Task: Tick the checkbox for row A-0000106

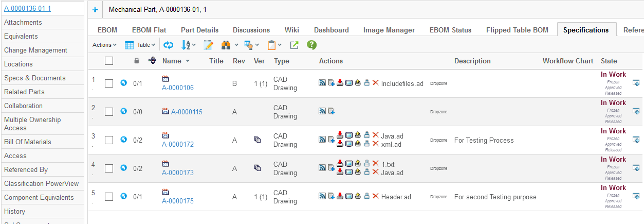Action: (x=109, y=83)
